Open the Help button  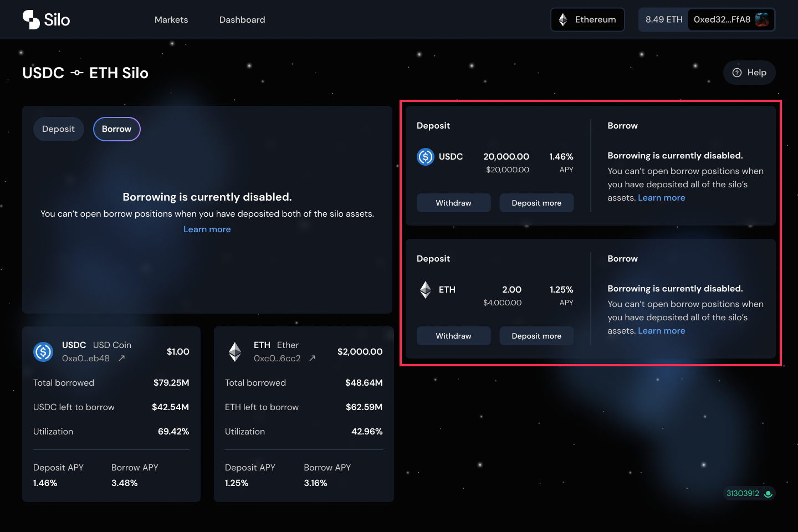[749, 73]
